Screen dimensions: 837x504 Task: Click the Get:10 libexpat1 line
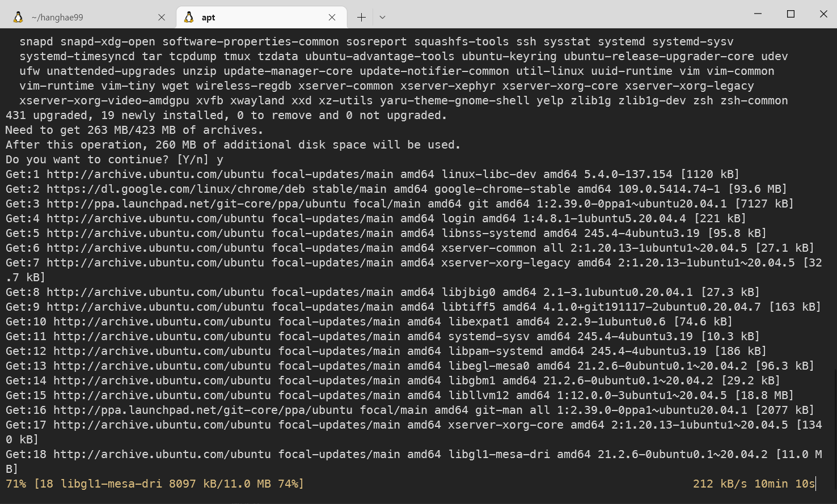(369, 321)
